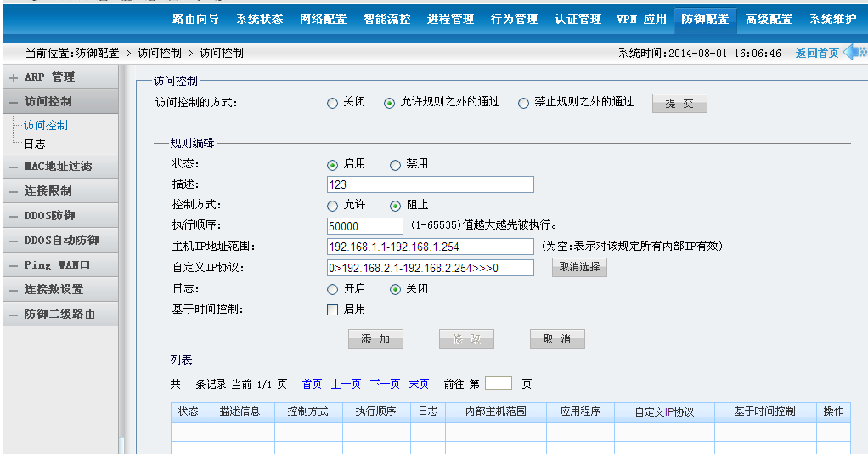Open the 日志 item in sidebar tree

pyautogui.click(x=35, y=144)
